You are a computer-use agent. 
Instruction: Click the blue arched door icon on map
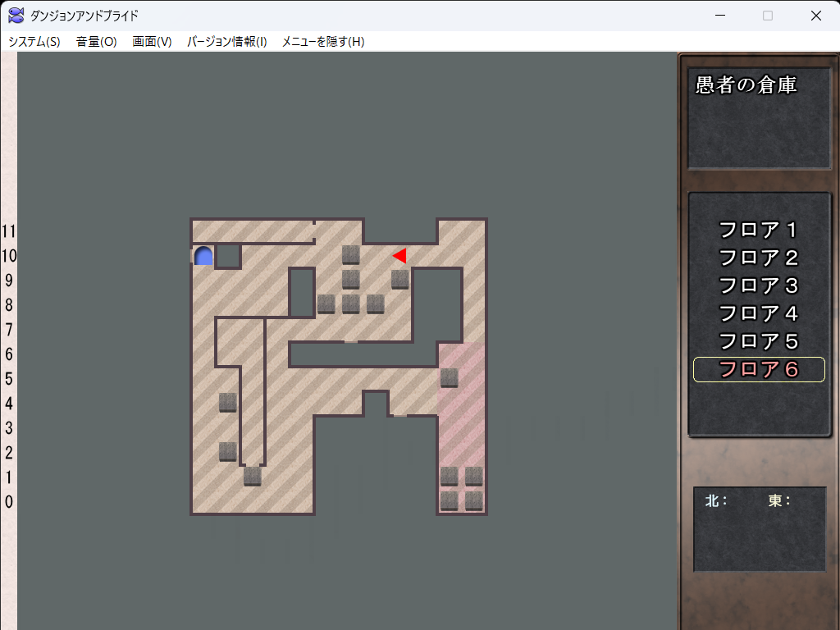[x=203, y=256]
